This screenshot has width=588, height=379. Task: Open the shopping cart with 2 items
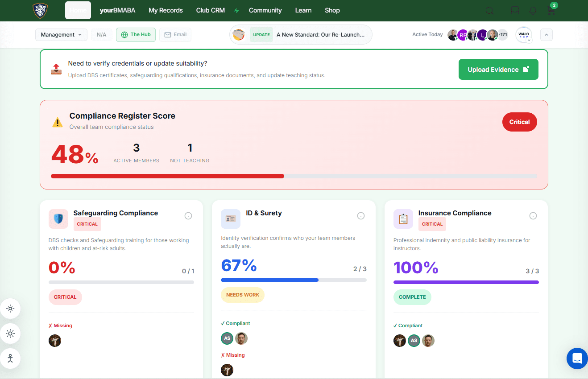pos(551,11)
